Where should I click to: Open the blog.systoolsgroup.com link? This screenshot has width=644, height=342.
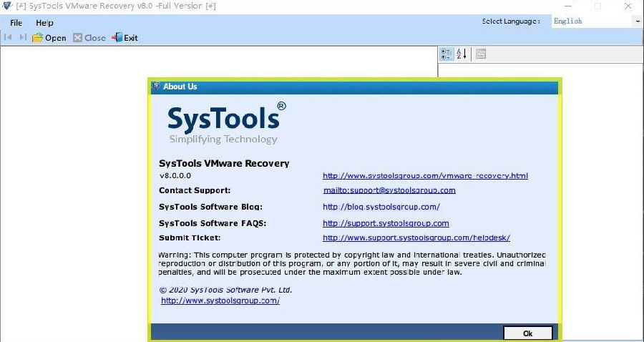click(x=381, y=207)
